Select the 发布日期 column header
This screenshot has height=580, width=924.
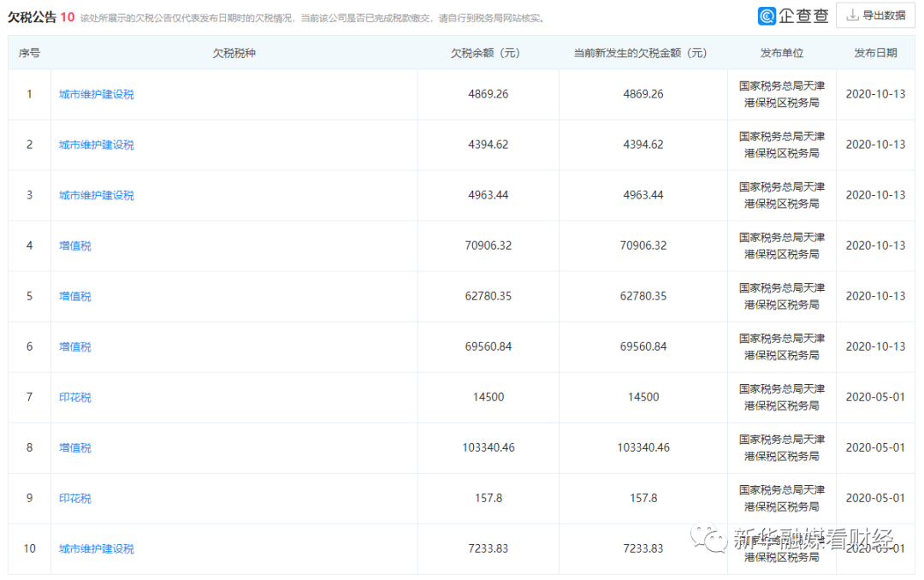tap(874, 52)
